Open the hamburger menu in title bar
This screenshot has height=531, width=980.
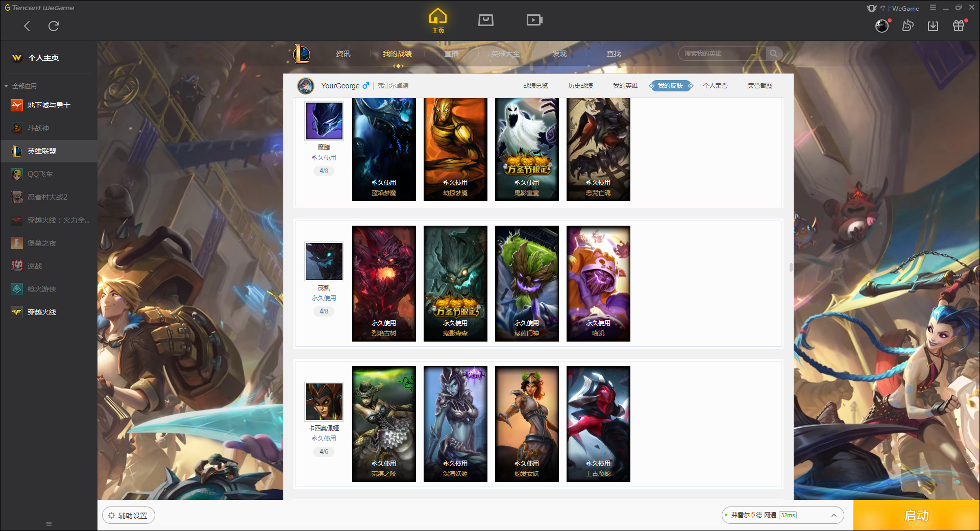(933, 8)
